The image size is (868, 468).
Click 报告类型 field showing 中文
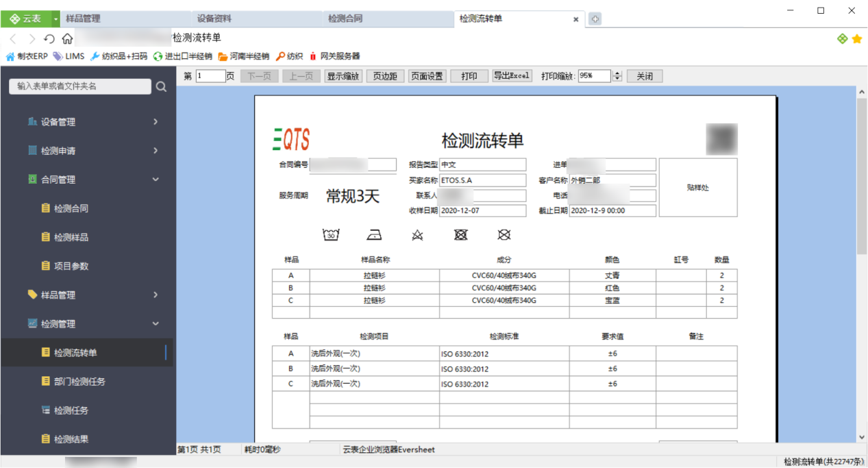coord(483,164)
